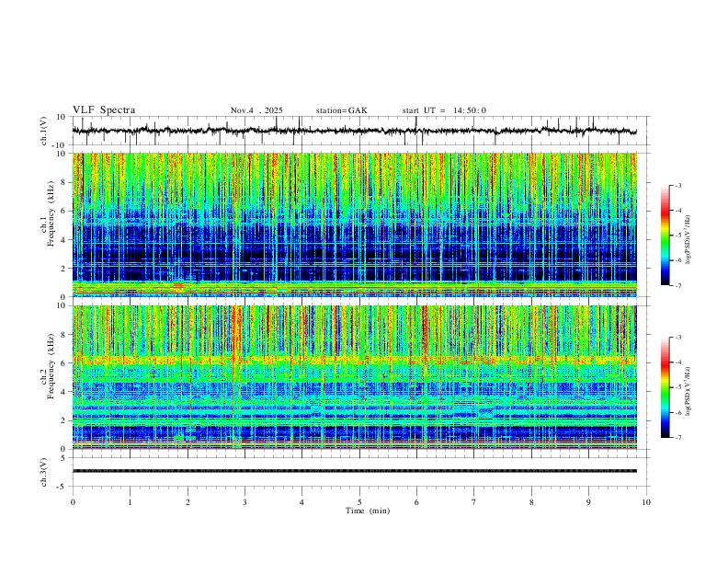Image resolution: width=728 pixels, height=563 pixels.
Task: Click the ch.1 voltage waveform trace
Action: [x=354, y=131]
